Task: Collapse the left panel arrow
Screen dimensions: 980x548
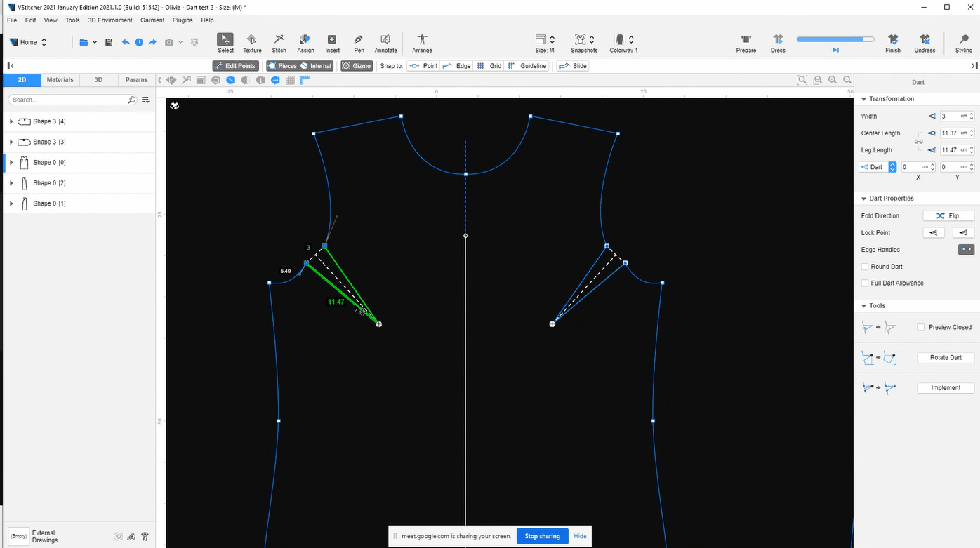Action: pyautogui.click(x=10, y=66)
